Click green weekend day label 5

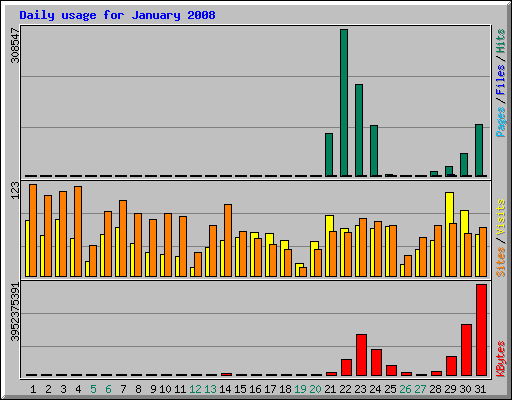pyautogui.click(x=93, y=389)
